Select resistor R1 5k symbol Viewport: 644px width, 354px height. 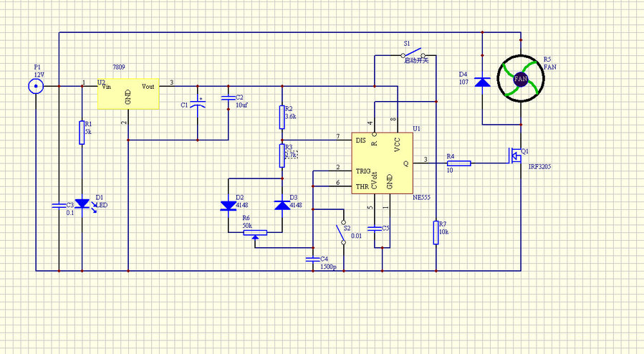pyautogui.click(x=82, y=133)
